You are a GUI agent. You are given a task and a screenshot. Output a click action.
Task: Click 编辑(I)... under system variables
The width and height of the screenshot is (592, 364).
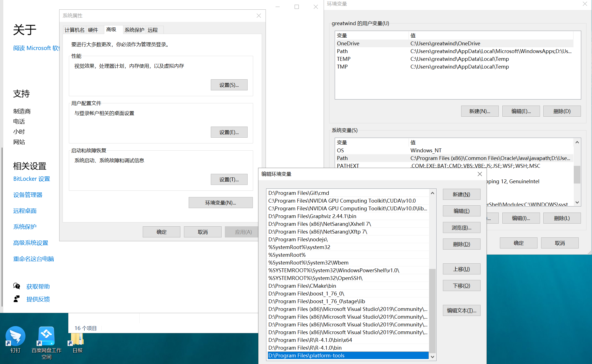[x=521, y=218]
